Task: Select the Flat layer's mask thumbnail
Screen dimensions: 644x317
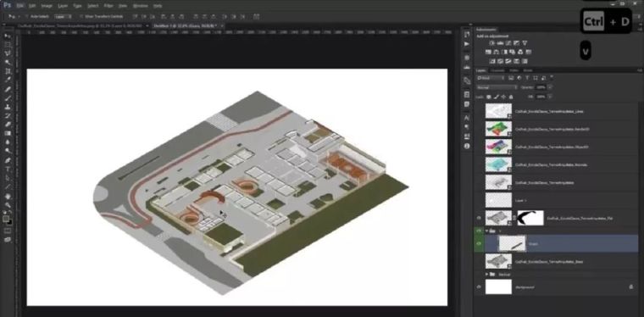Action: tap(530, 218)
